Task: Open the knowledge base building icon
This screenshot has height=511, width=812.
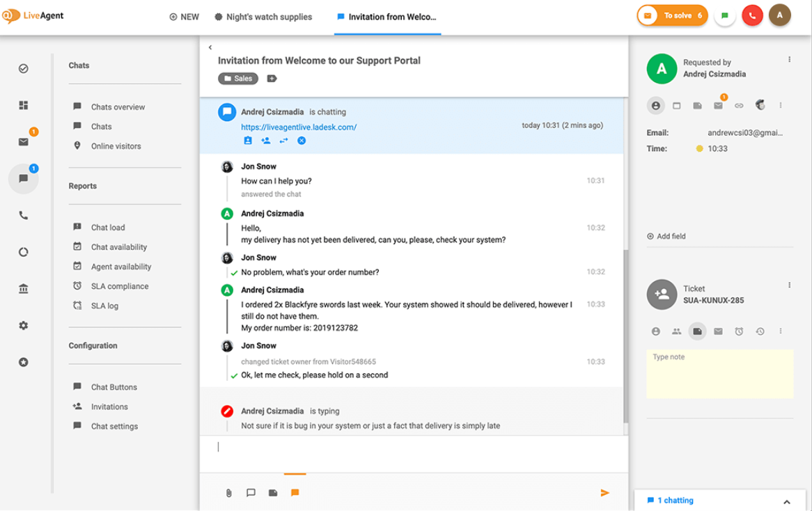Action: coord(23,289)
